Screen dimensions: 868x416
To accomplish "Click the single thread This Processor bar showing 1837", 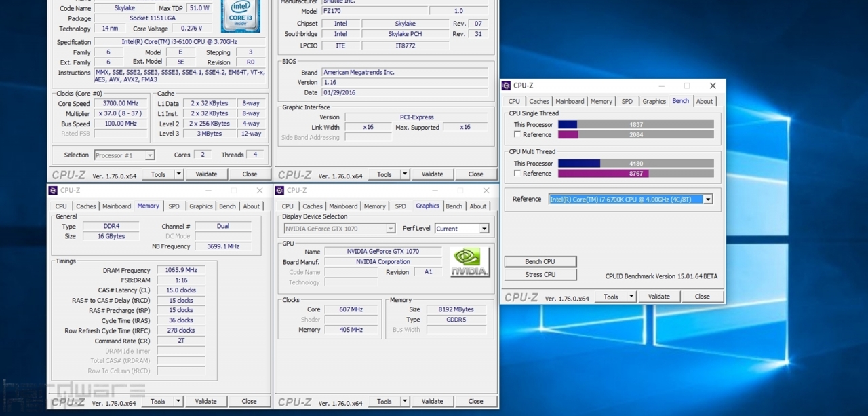I will 636,125.
